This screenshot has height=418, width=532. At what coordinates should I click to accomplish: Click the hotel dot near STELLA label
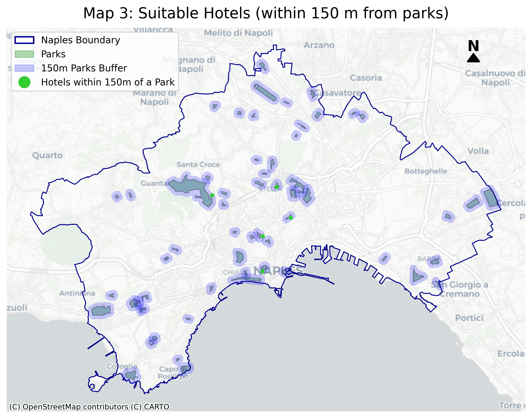tap(277, 187)
